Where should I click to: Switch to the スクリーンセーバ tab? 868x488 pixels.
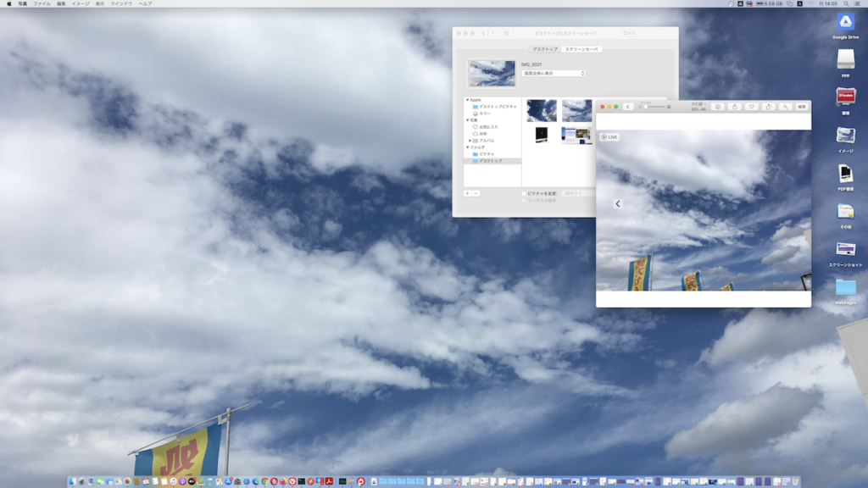[x=581, y=49]
